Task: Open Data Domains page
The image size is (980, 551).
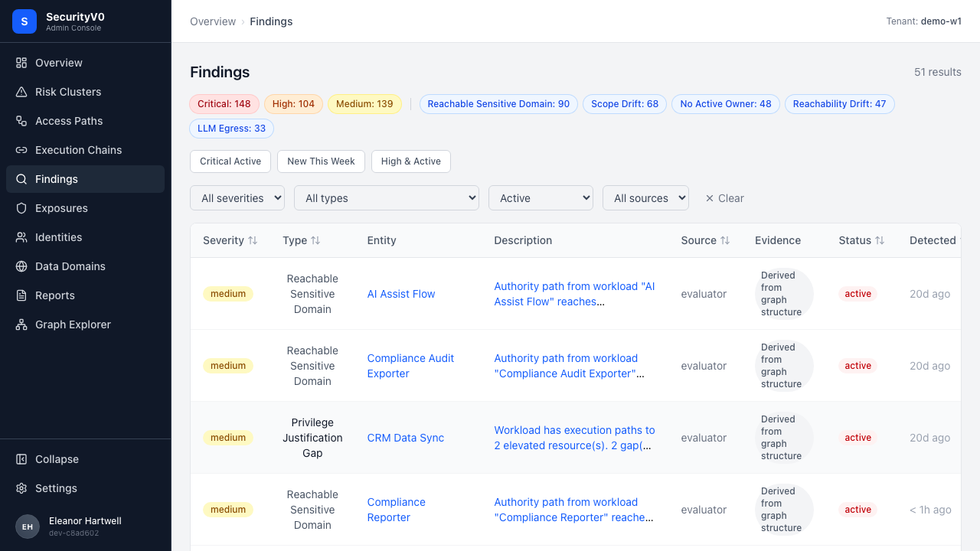Action: [85, 266]
